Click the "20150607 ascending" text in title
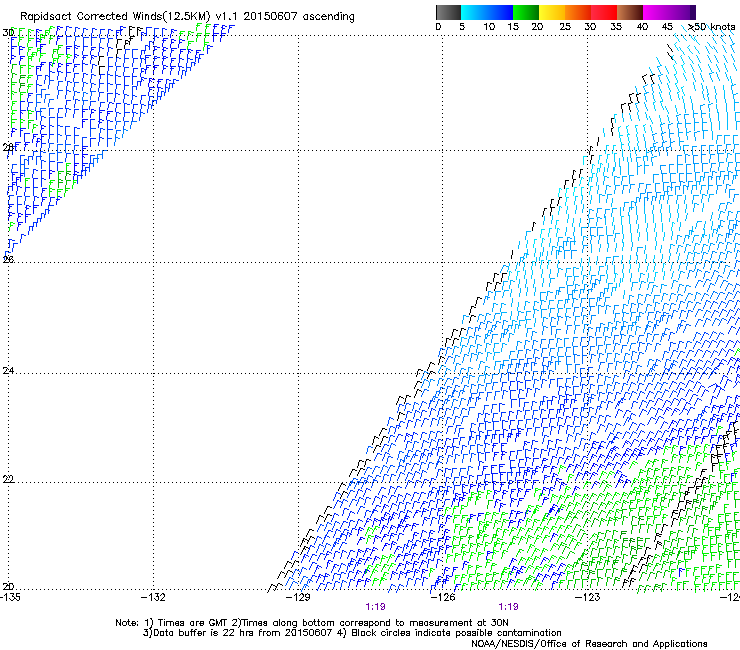740x650 pixels. click(x=299, y=17)
